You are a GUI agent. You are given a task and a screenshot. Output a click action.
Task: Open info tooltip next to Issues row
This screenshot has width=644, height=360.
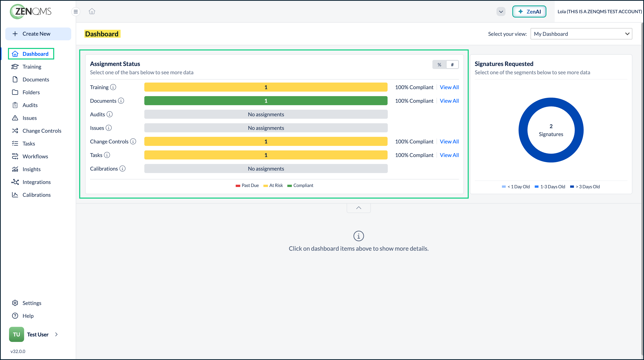109,128
